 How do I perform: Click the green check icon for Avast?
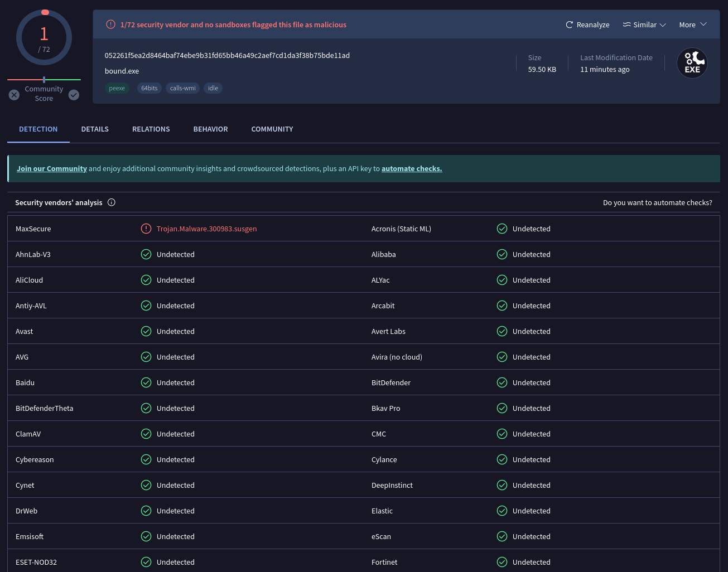pyautogui.click(x=146, y=331)
